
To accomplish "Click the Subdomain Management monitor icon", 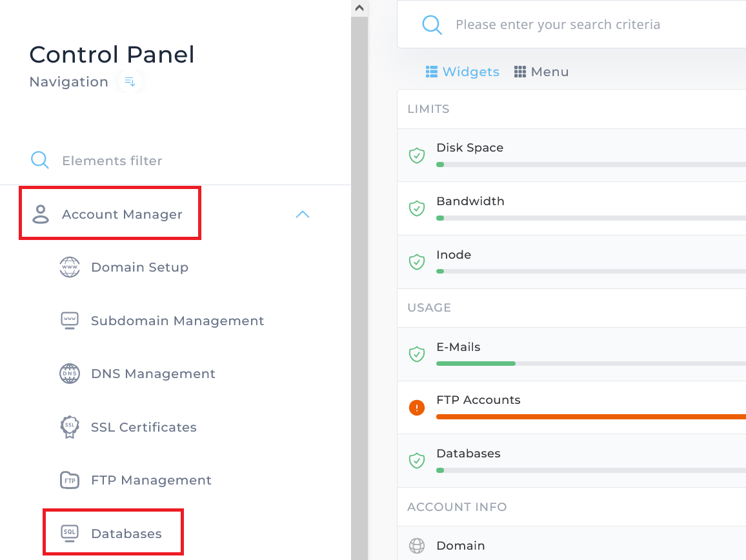I will (x=70, y=321).
